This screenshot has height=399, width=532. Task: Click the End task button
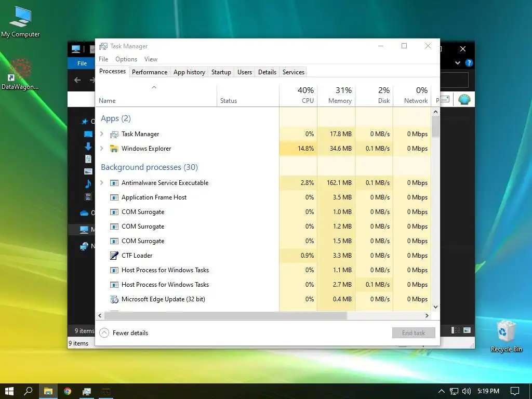[x=414, y=333]
